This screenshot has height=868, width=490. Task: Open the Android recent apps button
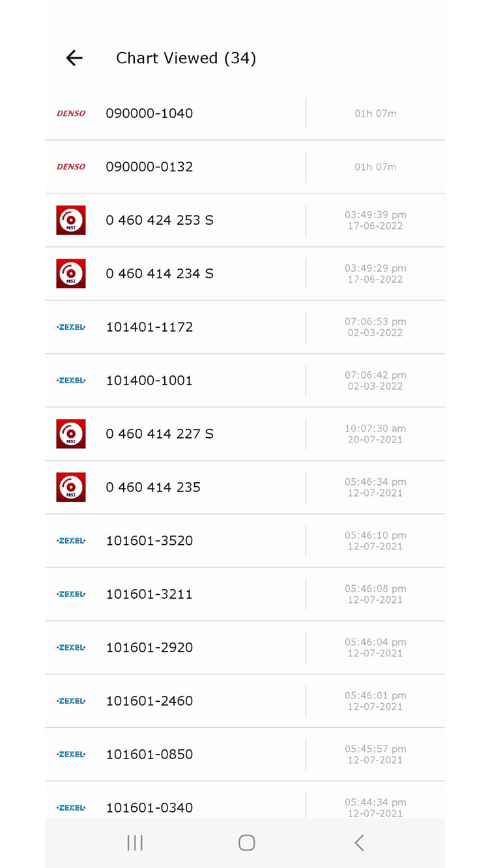pyautogui.click(x=135, y=843)
